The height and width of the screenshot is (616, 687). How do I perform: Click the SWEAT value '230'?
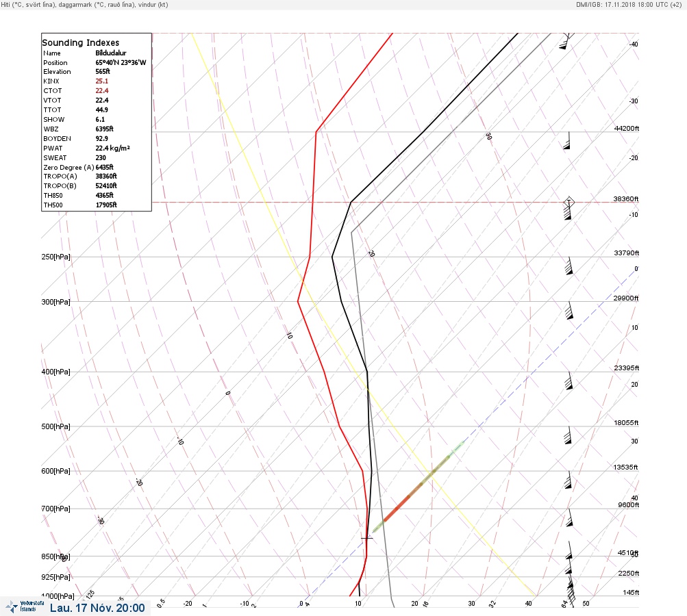101,157
